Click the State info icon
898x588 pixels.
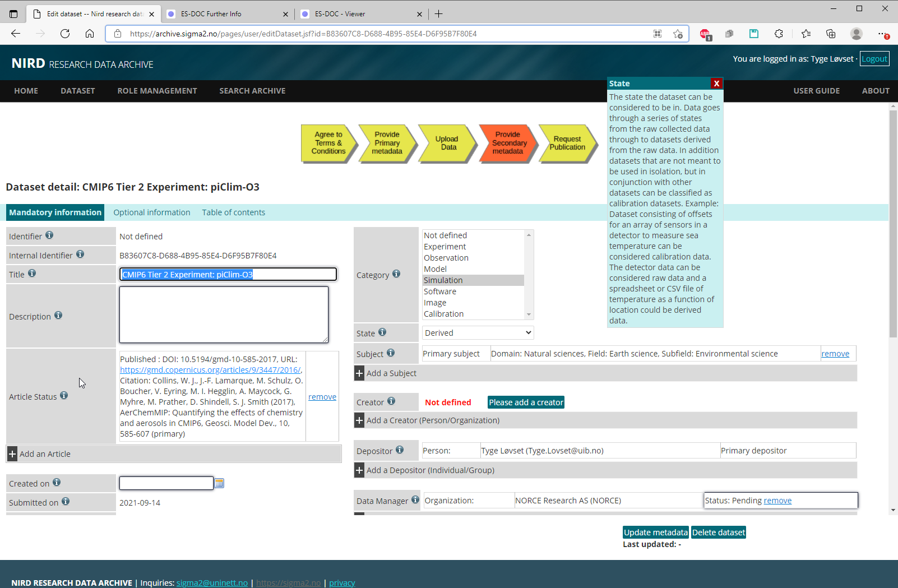[x=382, y=332]
